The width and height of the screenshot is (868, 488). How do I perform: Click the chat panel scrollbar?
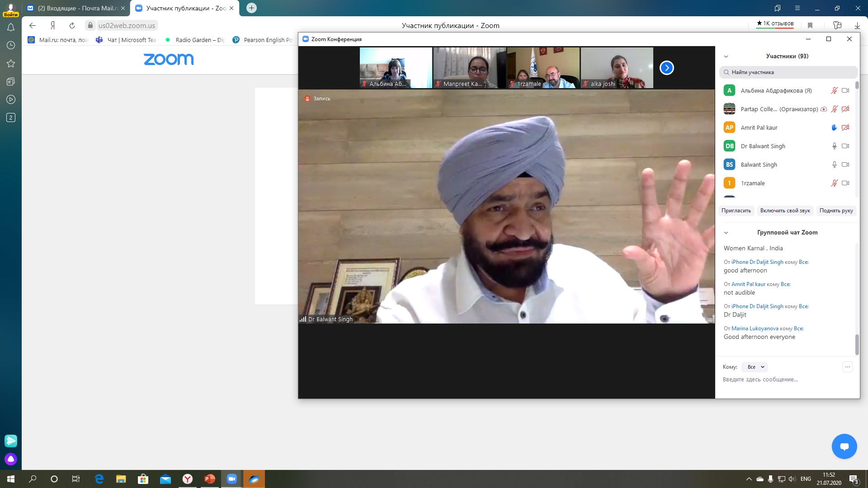[857, 344]
